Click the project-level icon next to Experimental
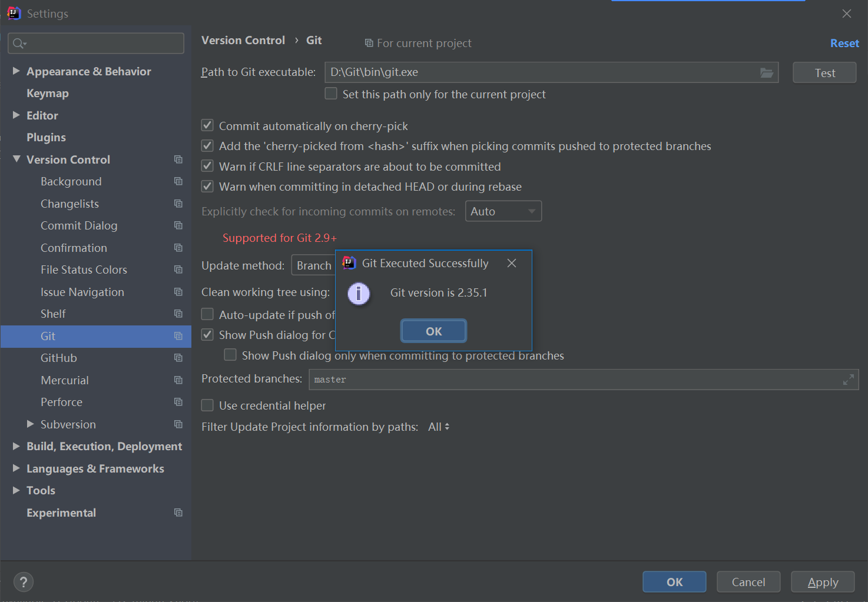The width and height of the screenshot is (868, 602). 178,513
